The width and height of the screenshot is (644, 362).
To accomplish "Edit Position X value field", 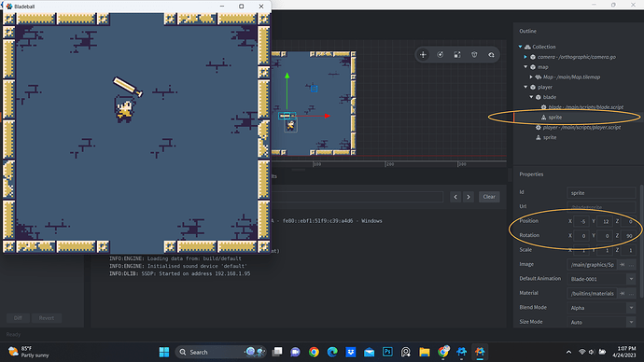I will [x=581, y=222].
